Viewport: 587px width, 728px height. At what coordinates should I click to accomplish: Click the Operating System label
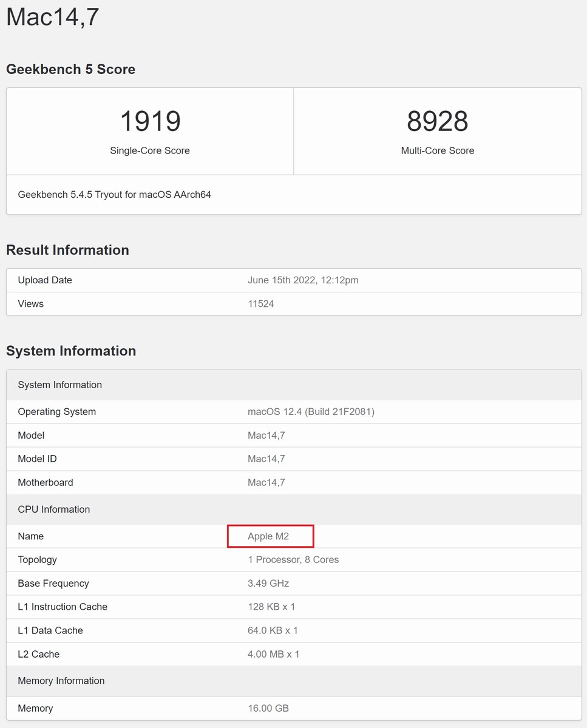click(56, 412)
